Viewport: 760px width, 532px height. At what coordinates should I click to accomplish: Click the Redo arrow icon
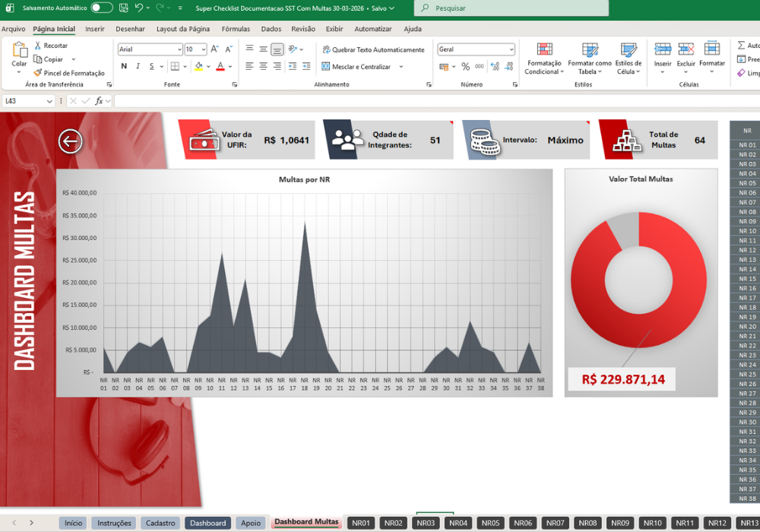pos(160,8)
